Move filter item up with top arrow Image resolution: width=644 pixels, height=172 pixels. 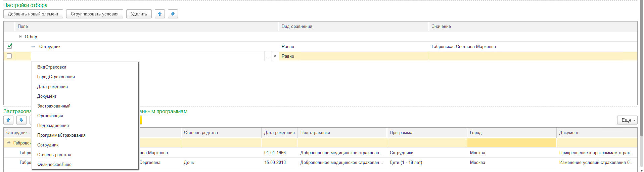click(160, 14)
